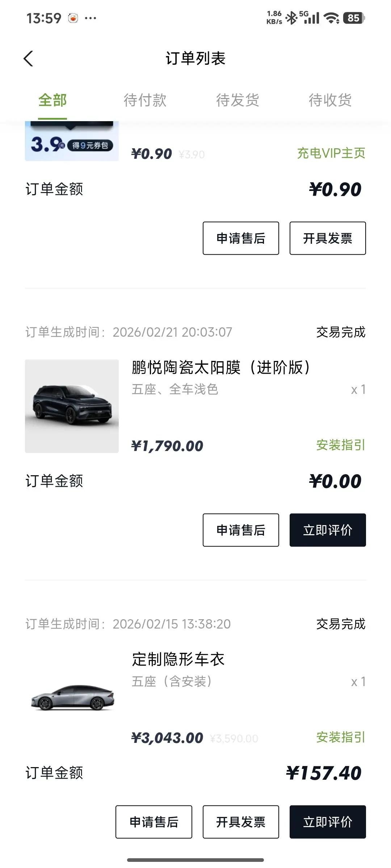This screenshot has width=391, height=868.
Task: Switch to the 全部 tab
Action: coord(52,101)
